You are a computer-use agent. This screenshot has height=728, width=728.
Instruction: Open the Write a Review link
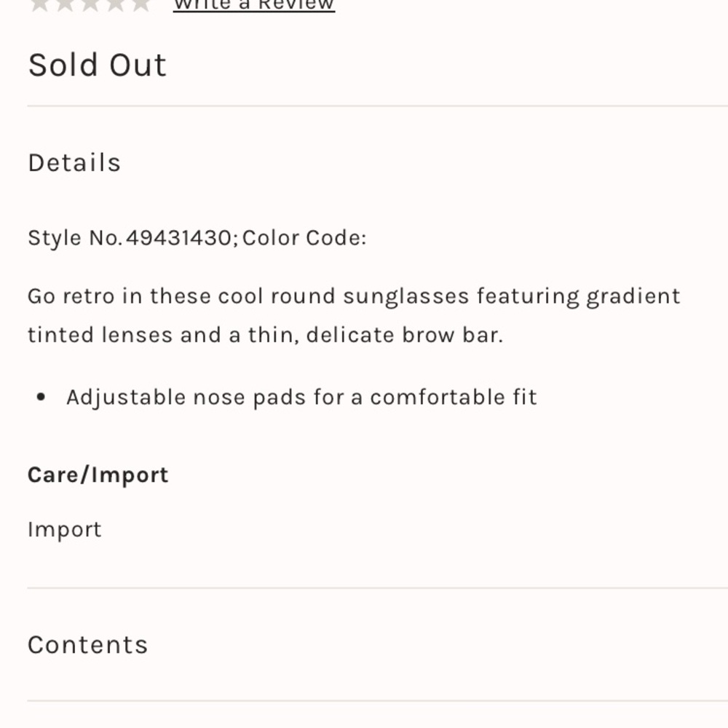tap(254, 5)
